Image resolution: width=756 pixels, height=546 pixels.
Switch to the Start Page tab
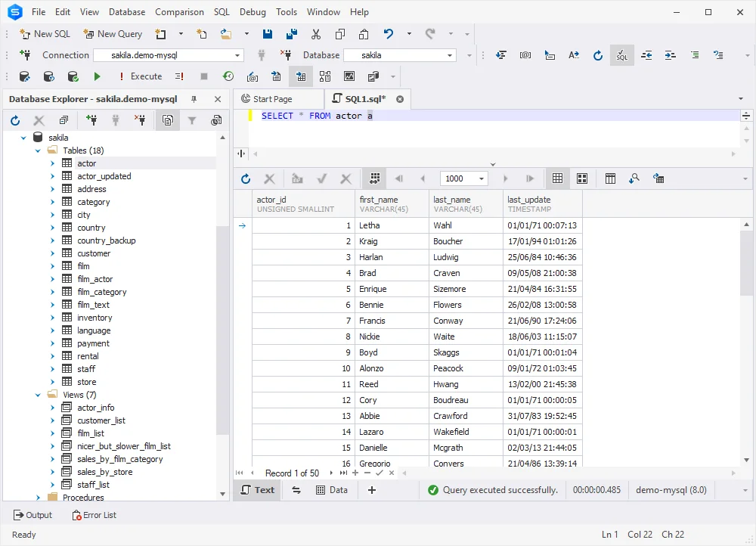272,99
